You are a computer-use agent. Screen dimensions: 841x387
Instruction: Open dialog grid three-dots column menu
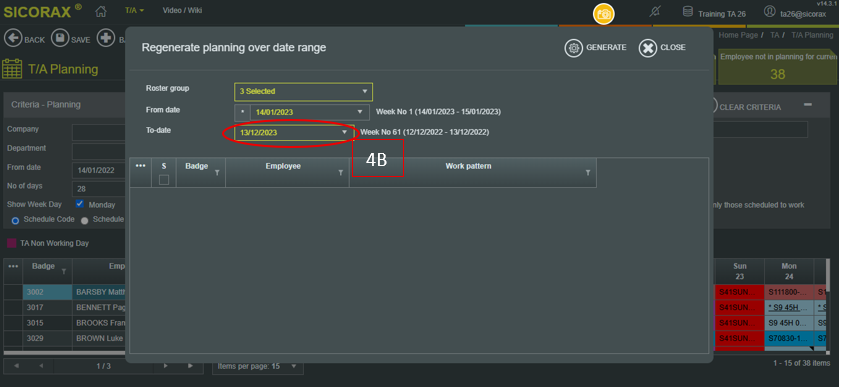(x=141, y=166)
